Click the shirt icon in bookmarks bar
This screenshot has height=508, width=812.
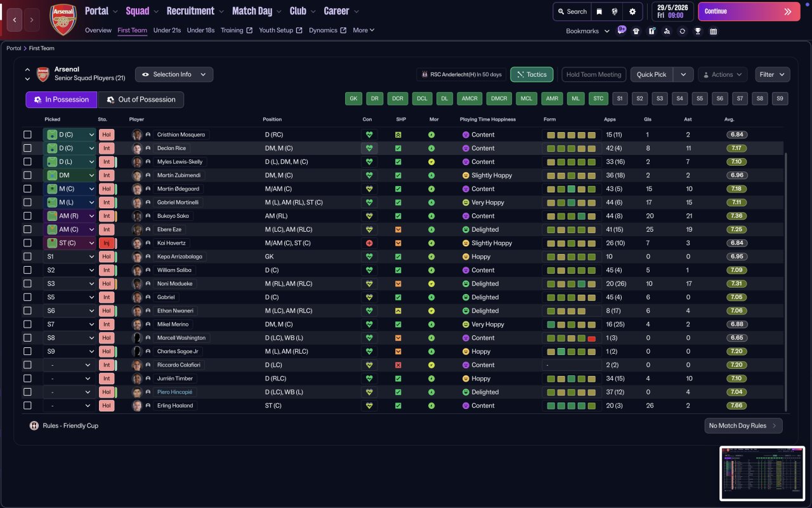point(636,31)
